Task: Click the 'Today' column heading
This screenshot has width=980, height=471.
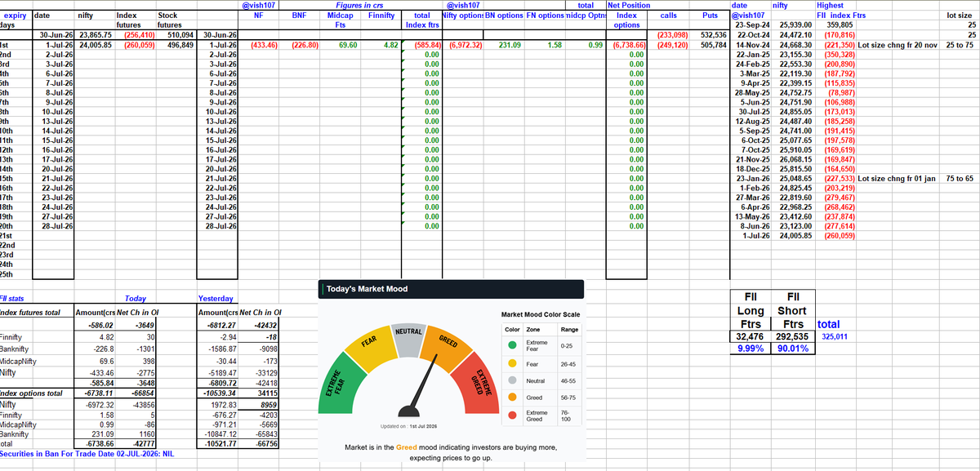Action: [x=136, y=299]
